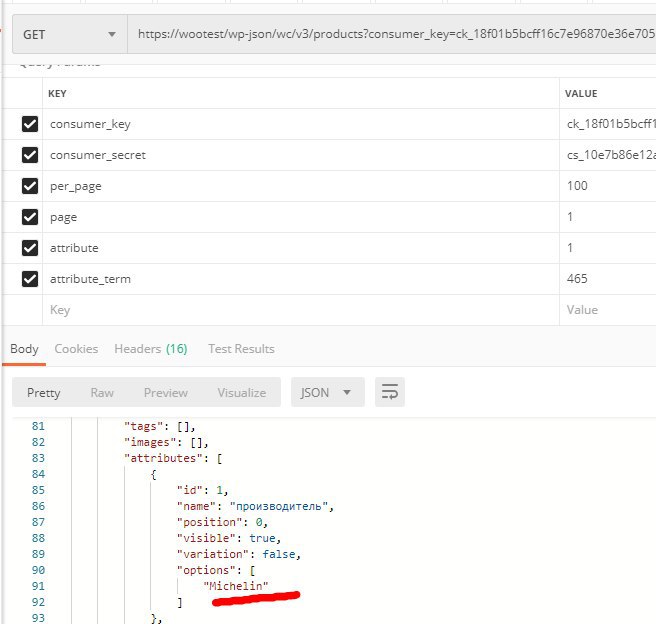Disable the consumer_secret parameter checkbox
This screenshot has width=656, height=624.
[x=31, y=155]
